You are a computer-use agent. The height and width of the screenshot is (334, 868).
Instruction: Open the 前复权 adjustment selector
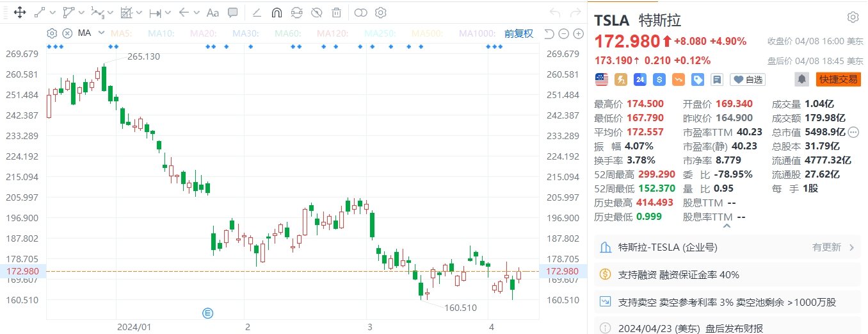pyautogui.click(x=518, y=33)
